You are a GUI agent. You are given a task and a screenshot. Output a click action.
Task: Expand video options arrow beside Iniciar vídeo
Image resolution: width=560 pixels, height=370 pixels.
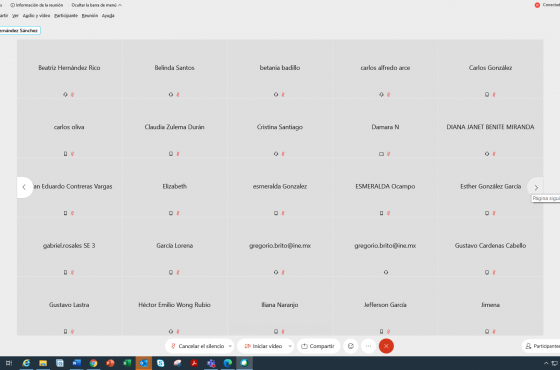[x=290, y=346]
